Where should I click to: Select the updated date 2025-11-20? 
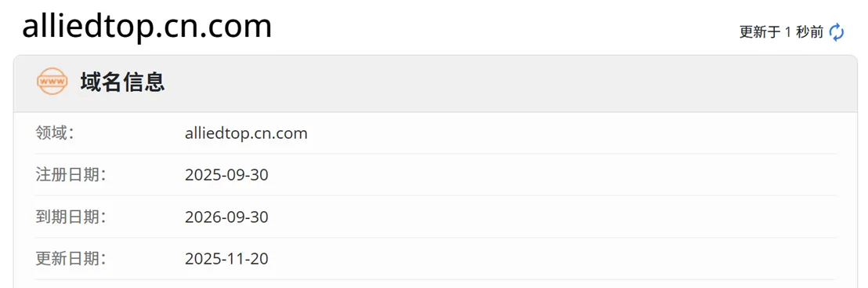click(x=226, y=259)
